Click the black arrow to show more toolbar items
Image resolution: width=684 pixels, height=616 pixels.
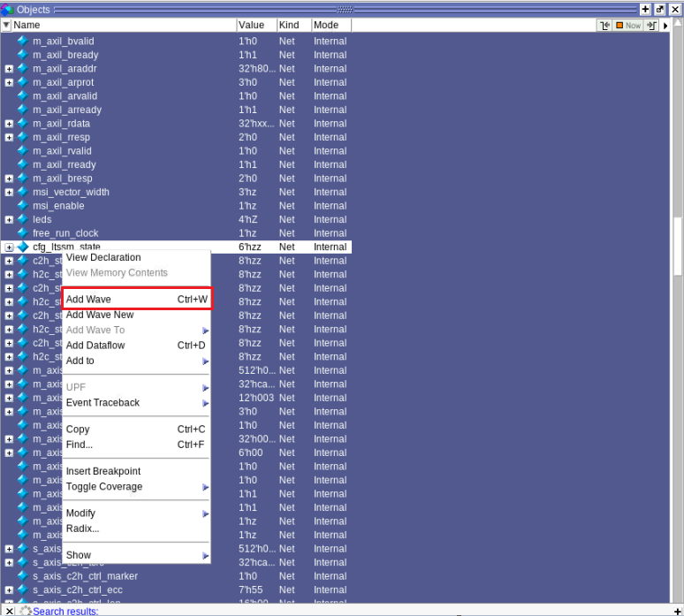666,26
